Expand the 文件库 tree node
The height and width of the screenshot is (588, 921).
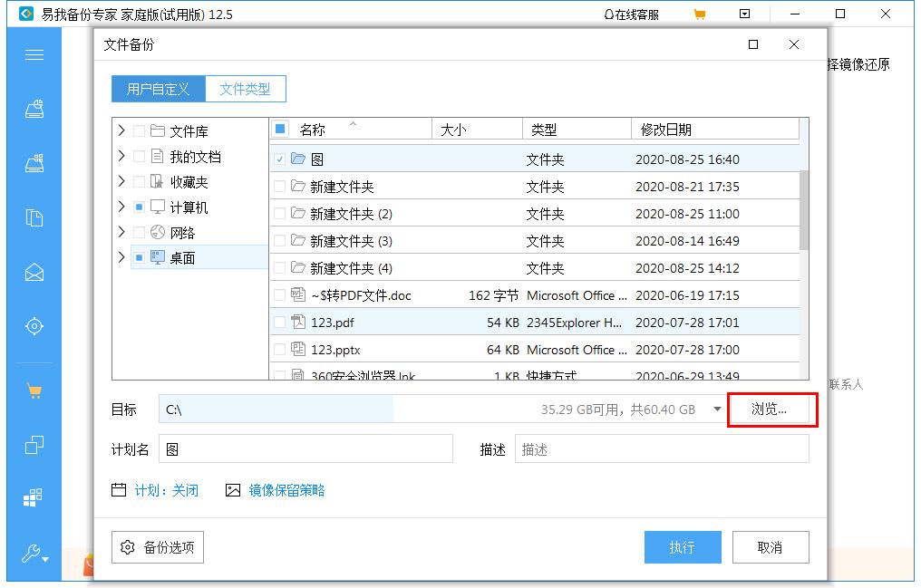coord(121,130)
